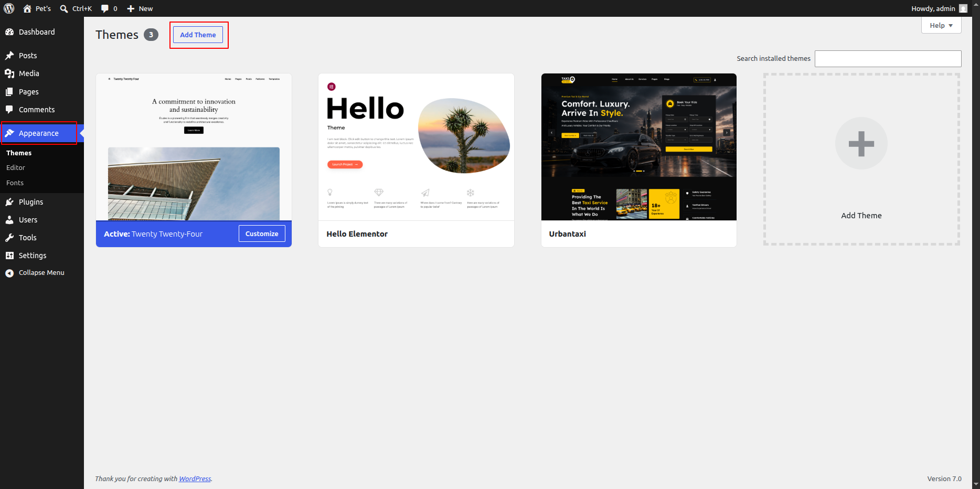Select the Twenty Twenty-Four theme screenshot
Image resolution: width=980 pixels, height=489 pixels.
194,147
